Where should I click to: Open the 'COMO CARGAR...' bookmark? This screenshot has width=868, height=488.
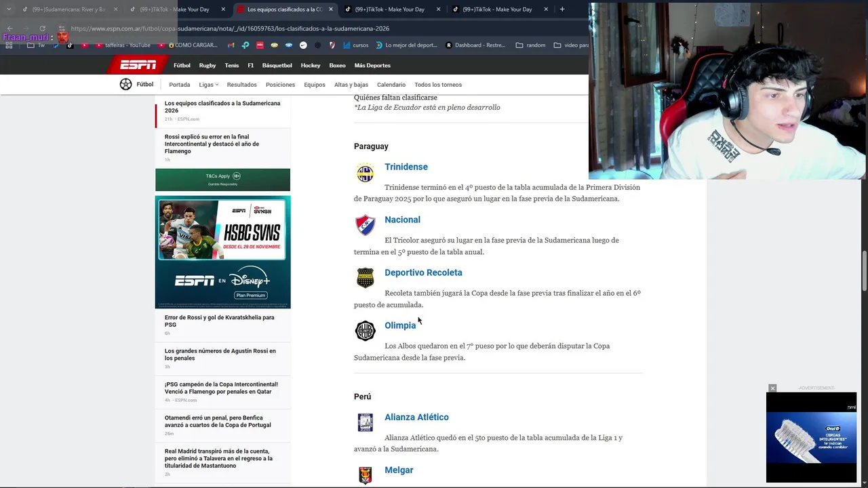click(189, 45)
